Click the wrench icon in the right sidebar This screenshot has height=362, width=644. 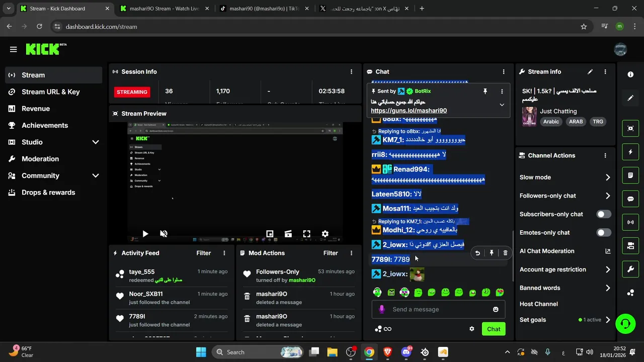630,269
